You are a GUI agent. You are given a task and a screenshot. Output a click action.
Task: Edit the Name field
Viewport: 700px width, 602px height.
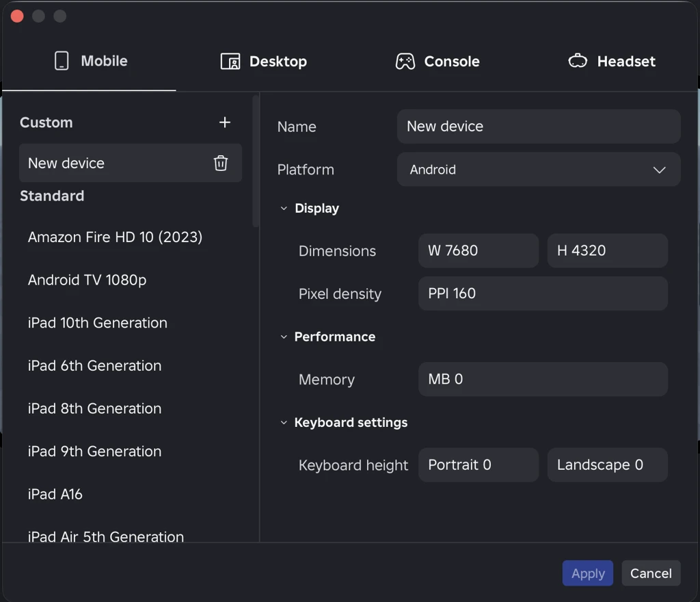(539, 127)
